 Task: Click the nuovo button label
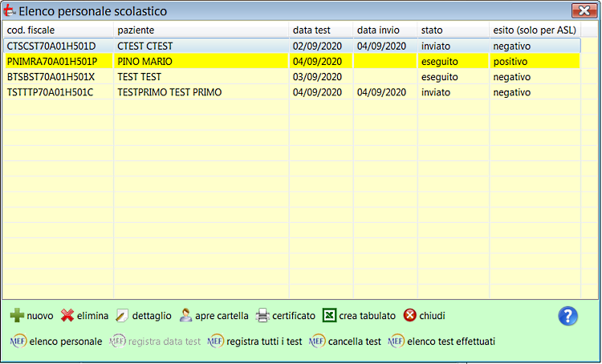point(40,316)
